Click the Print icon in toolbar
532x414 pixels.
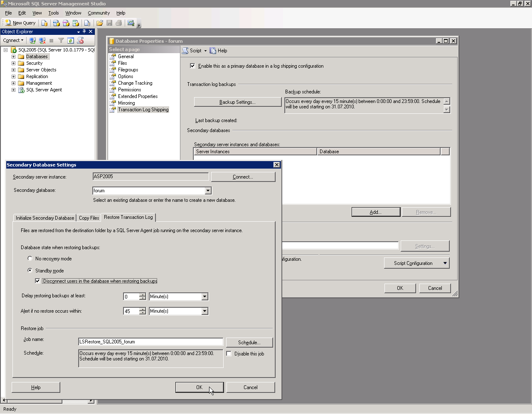click(x=119, y=23)
